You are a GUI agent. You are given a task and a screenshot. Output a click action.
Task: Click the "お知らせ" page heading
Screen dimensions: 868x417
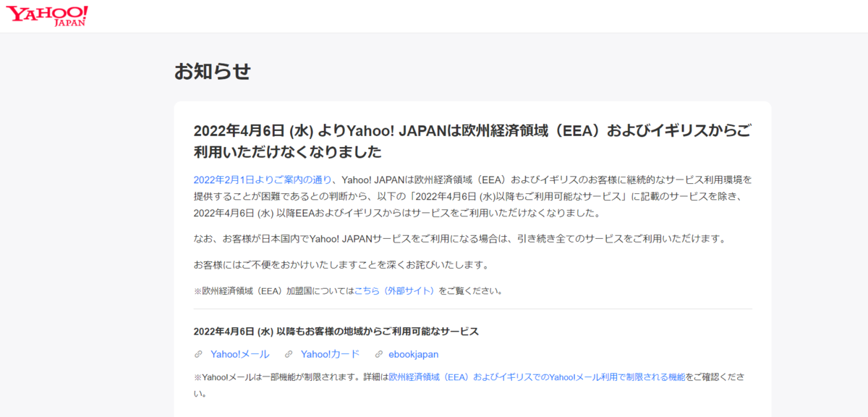coord(213,71)
